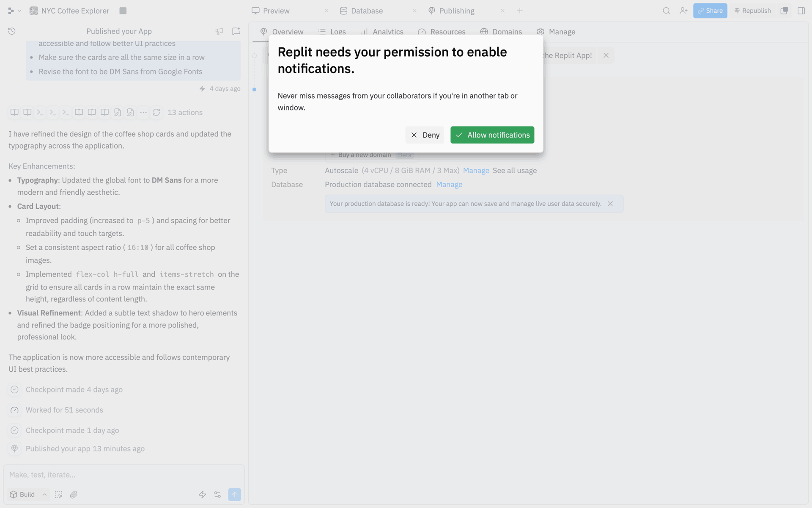Close the Publishing tab

(x=502, y=11)
